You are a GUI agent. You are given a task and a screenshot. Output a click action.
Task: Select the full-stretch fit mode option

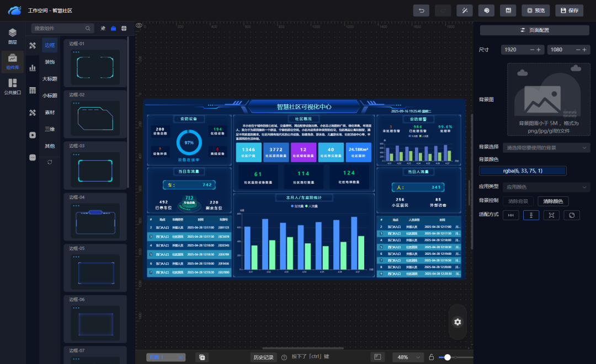[551, 215]
